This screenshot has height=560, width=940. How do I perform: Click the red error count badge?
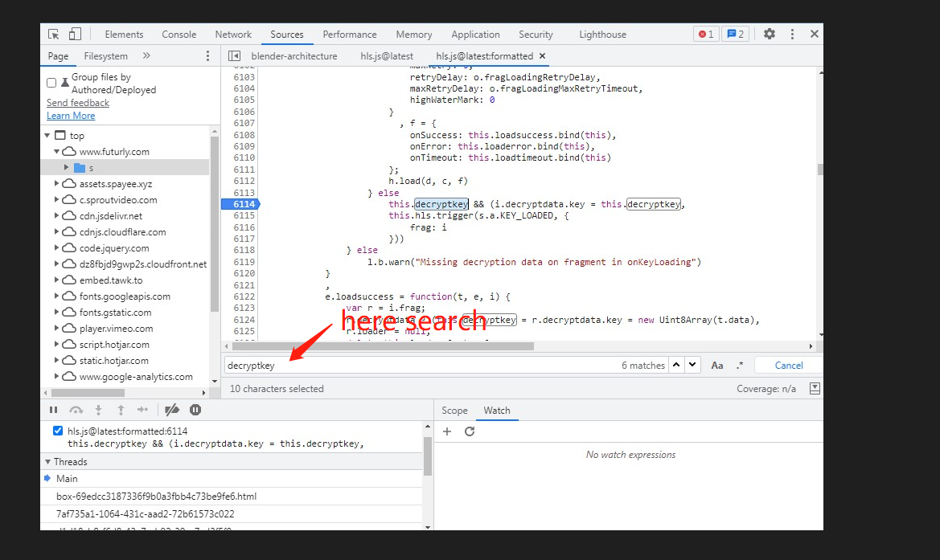tap(705, 34)
